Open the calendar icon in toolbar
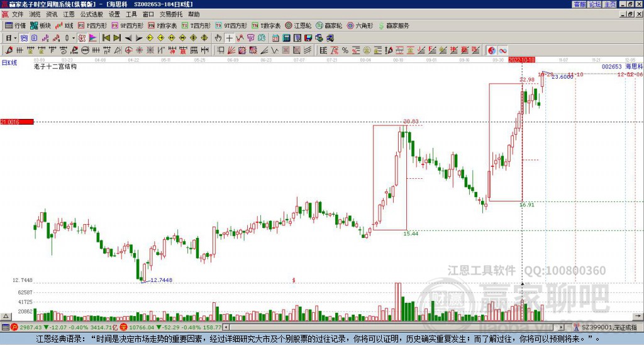This screenshot has width=644, height=345. (x=275, y=38)
